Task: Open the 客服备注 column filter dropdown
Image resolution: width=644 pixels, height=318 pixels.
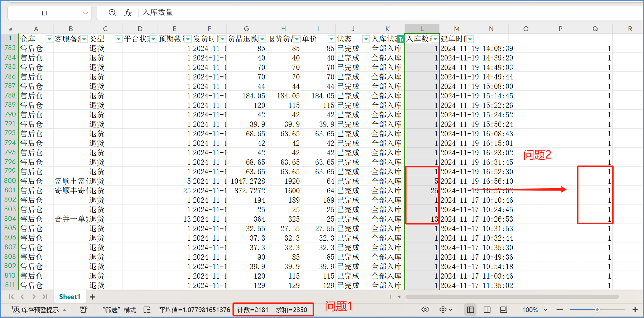Action: 84,39
